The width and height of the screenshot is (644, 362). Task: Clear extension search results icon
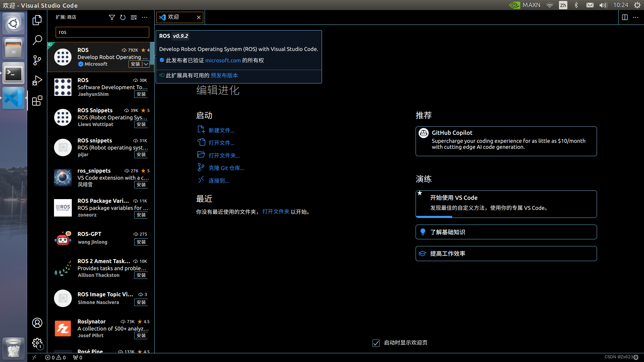[x=133, y=17]
